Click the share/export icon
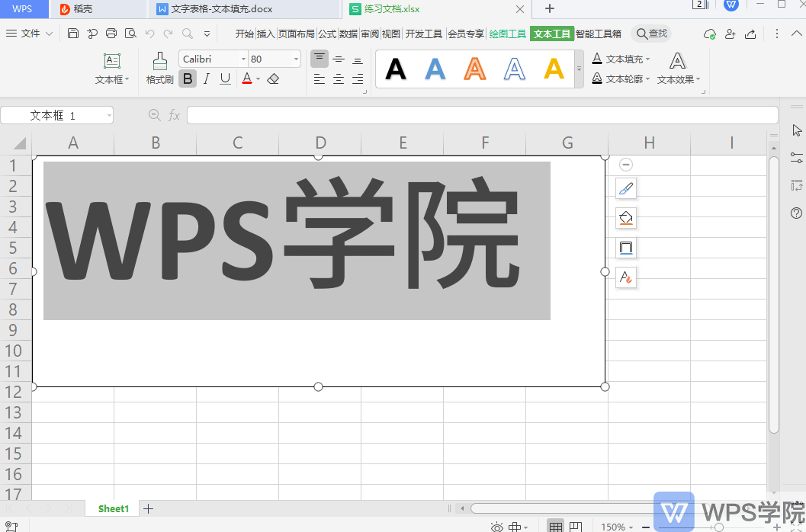Image resolution: width=806 pixels, height=532 pixels. tap(750, 34)
